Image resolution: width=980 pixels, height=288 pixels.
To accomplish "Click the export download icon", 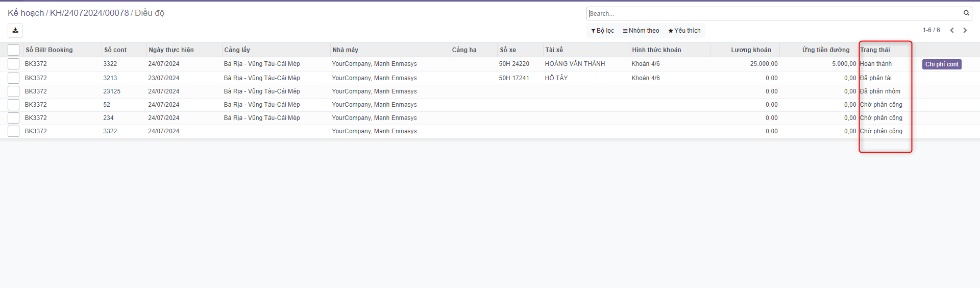I will tap(15, 31).
